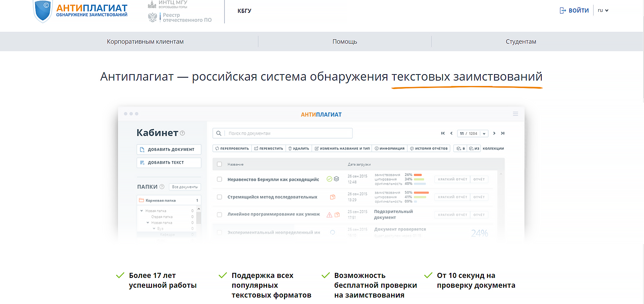Open the 11 / 1204 page dropdown
The image size is (644, 304).
point(473,133)
